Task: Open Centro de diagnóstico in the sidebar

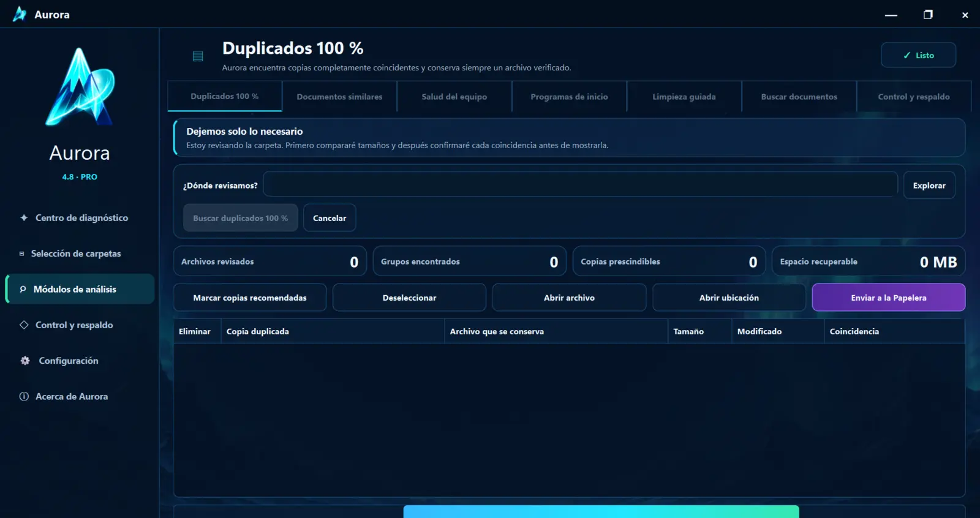Action: pyautogui.click(x=80, y=218)
